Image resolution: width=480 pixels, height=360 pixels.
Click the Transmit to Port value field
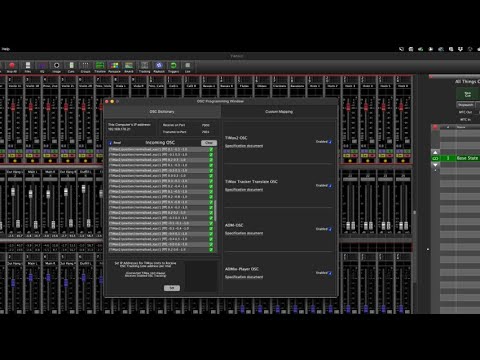pos(206,132)
